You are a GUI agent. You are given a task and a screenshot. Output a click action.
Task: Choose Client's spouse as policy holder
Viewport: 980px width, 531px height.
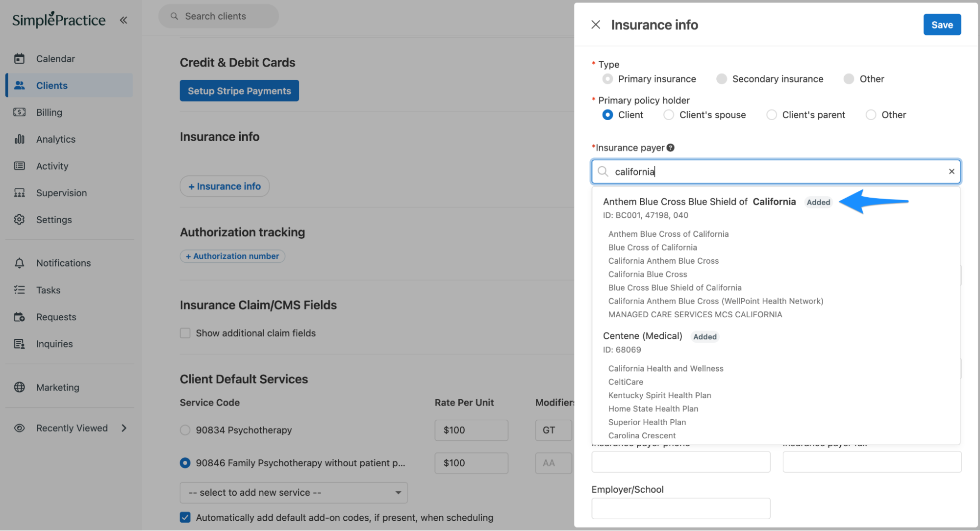click(668, 115)
